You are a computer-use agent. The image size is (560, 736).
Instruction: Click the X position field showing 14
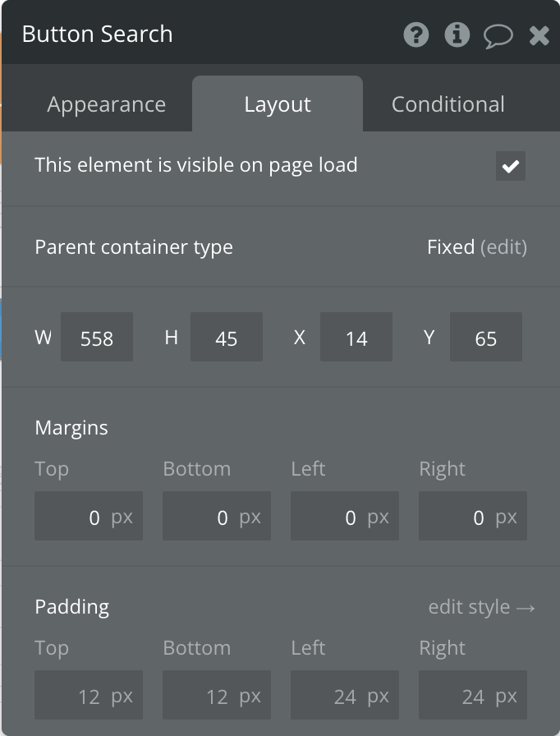pos(356,337)
